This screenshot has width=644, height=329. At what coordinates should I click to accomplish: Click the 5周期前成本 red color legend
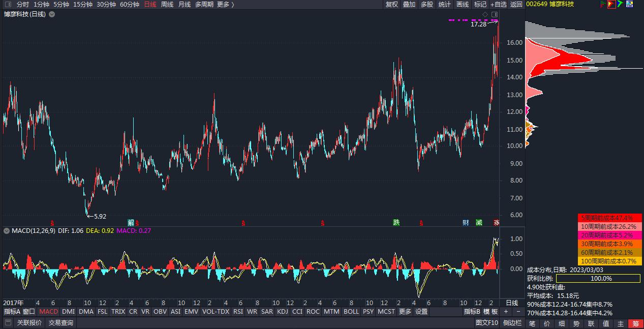pyautogui.click(x=610, y=218)
